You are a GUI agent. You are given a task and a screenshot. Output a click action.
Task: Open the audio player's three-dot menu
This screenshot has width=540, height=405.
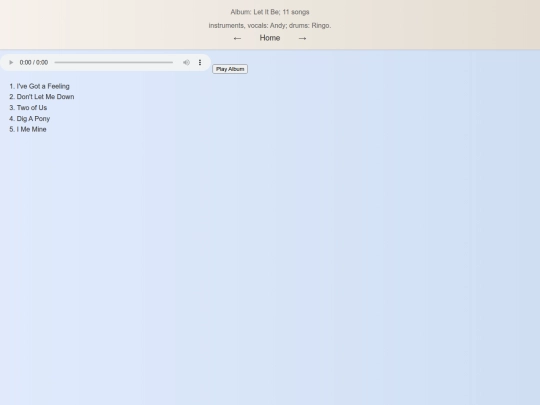(200, 62)
